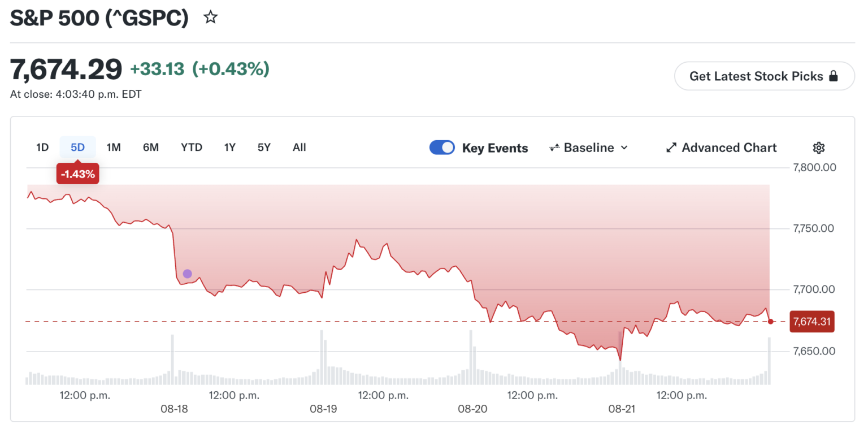
Task: Select the 1D time range
Action: click(42, 148)
